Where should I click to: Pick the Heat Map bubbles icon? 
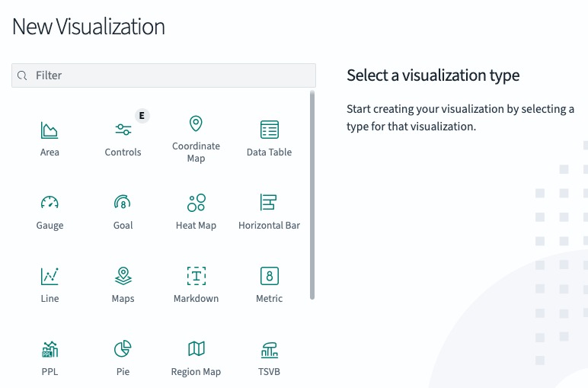click(x=196, y=203)
